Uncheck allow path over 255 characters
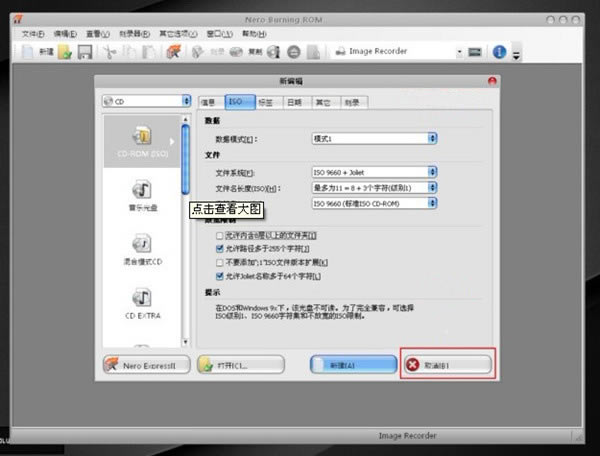 (220, 247)
